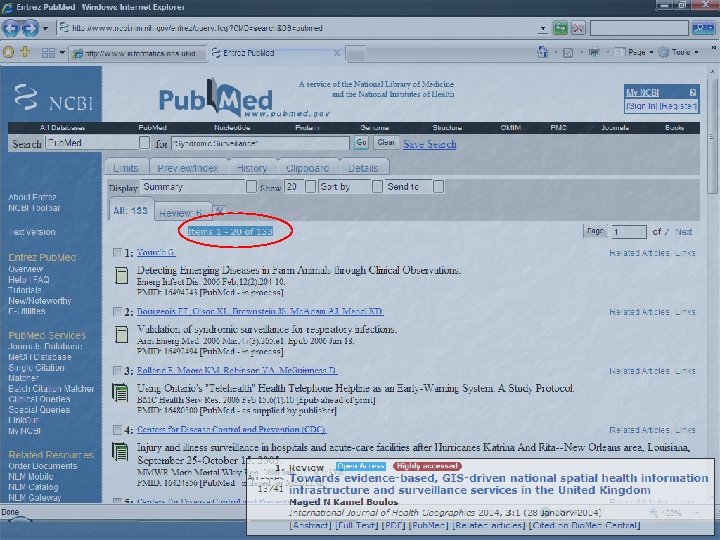The height and width of the screenshot is (540, 720).
Task: Open the Details tab
Action: (363, 168)
